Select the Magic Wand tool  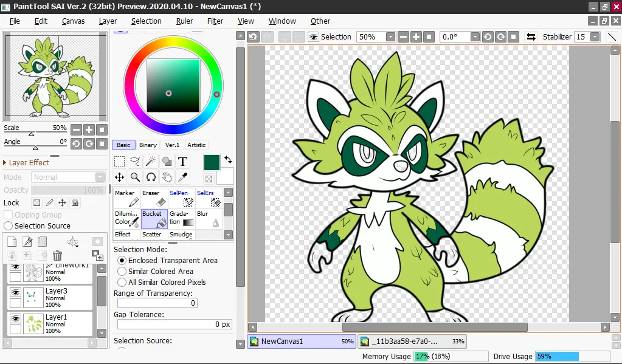(151, 162)
